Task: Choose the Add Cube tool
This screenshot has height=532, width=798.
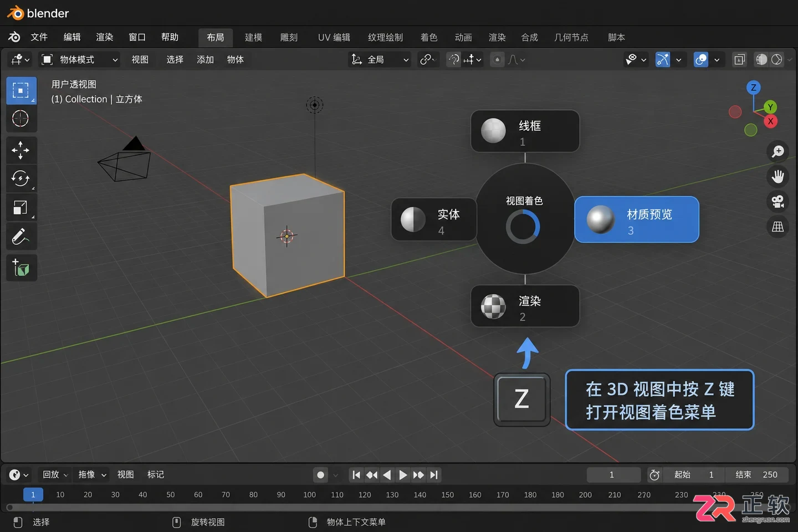Action: pos(21,268)
